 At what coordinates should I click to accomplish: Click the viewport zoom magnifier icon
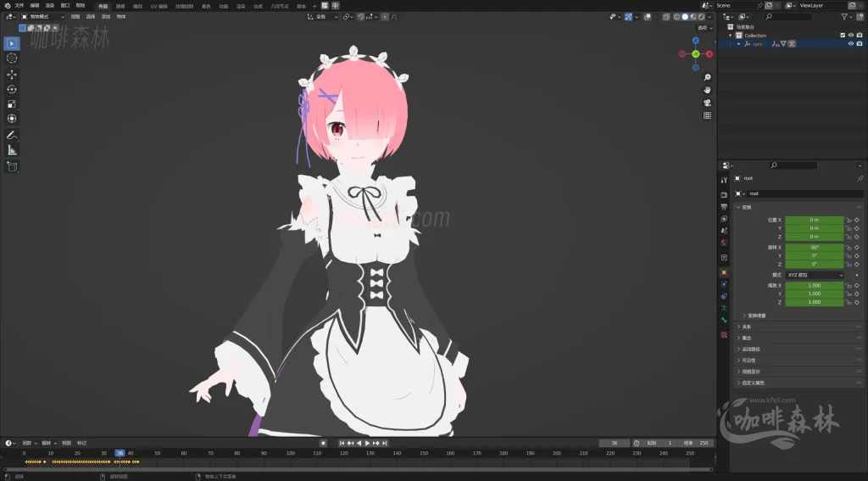[707, 77]
